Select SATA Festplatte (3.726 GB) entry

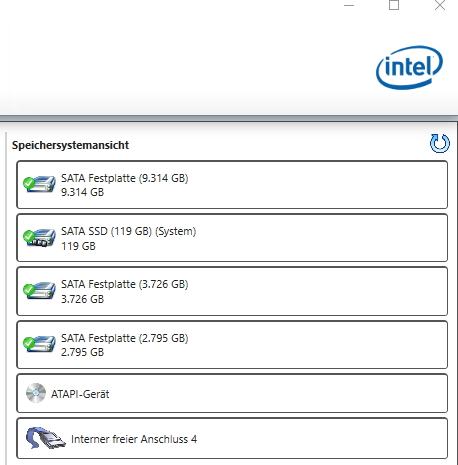point(232,291)
